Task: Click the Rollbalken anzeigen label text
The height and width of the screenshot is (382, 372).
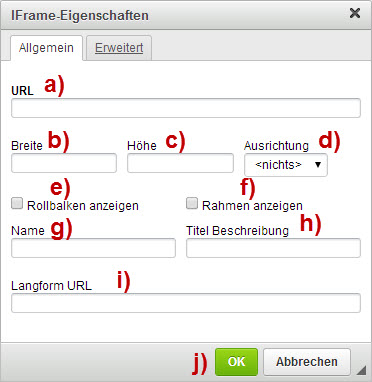Action: 83,206
